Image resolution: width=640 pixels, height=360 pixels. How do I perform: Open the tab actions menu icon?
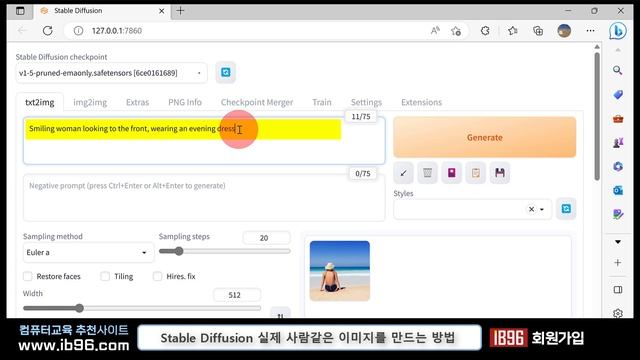point(20,11)
